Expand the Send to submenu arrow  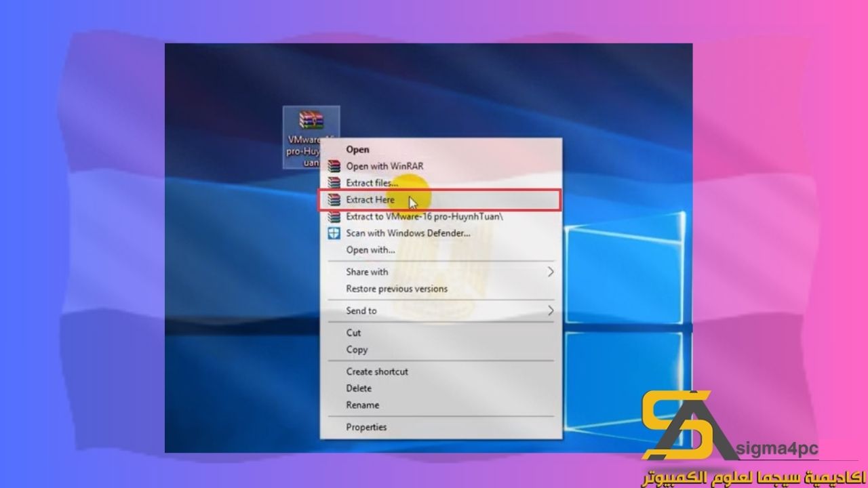[x=551, y=310]
